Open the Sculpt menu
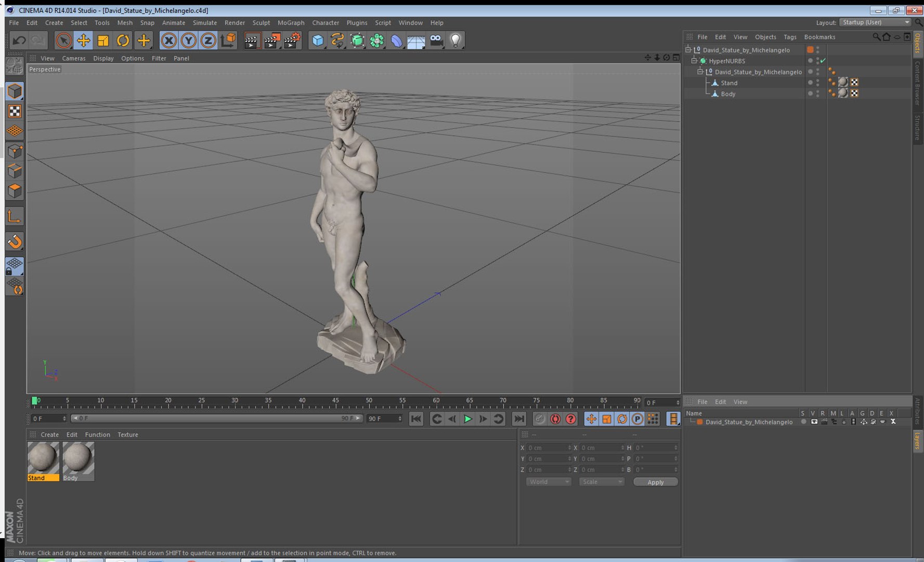The image size is (924, 562). point(261,23)
